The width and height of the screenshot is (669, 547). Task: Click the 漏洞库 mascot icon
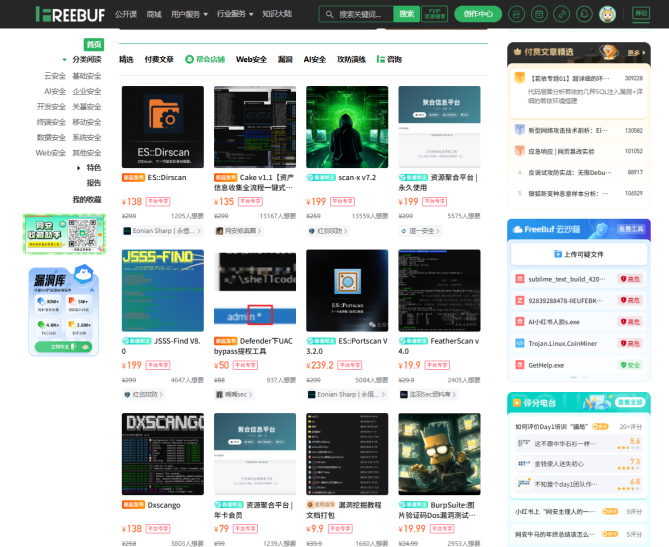(x=84, y=274)
